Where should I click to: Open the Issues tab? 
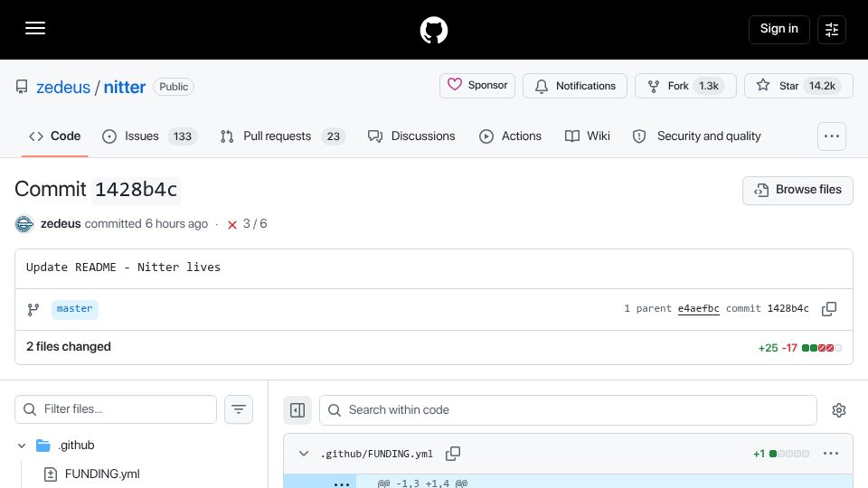149,136
